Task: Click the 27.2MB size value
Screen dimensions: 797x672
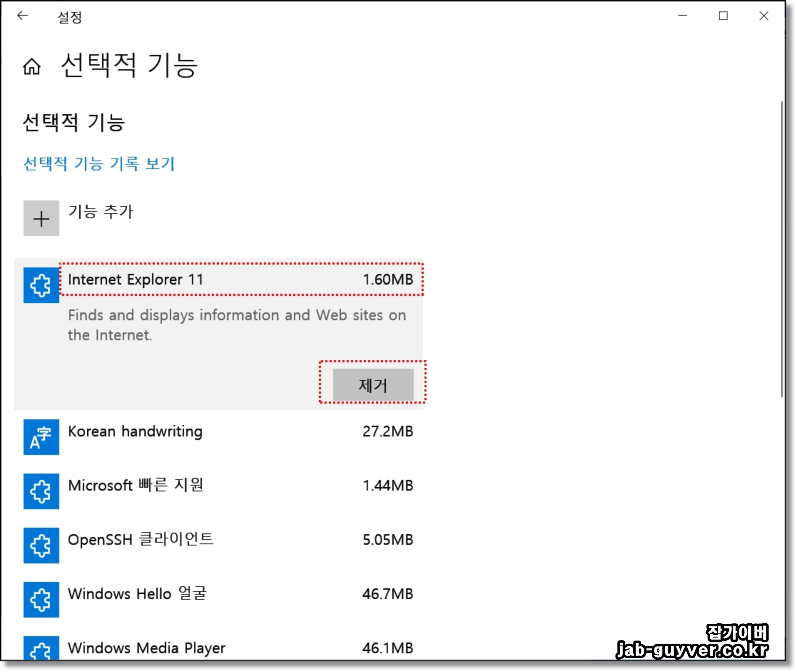Action: tap(388, 431)
